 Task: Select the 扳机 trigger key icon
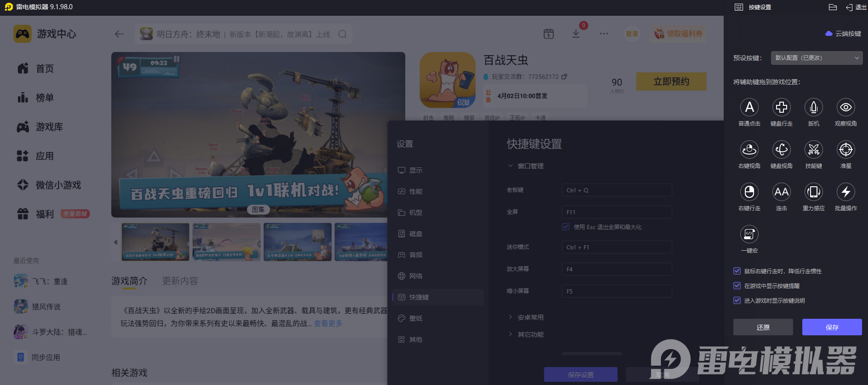pyautogui.click(x=814, y=107)
